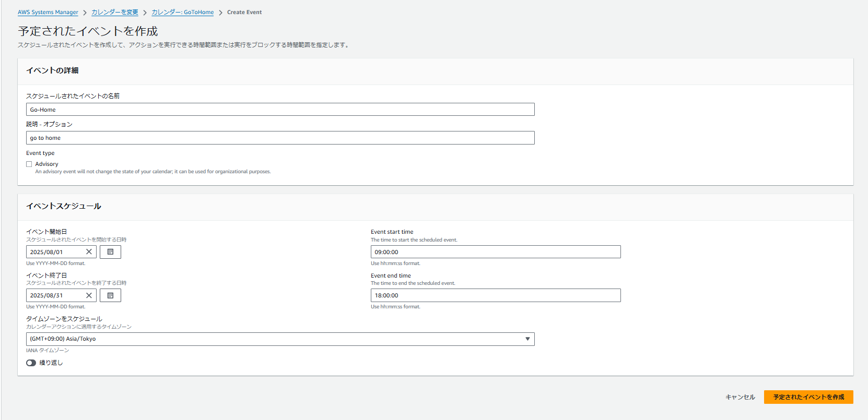Focus the event name field Go-Home
The height and width of the screenshot is (420, 868).
point(280,110)
